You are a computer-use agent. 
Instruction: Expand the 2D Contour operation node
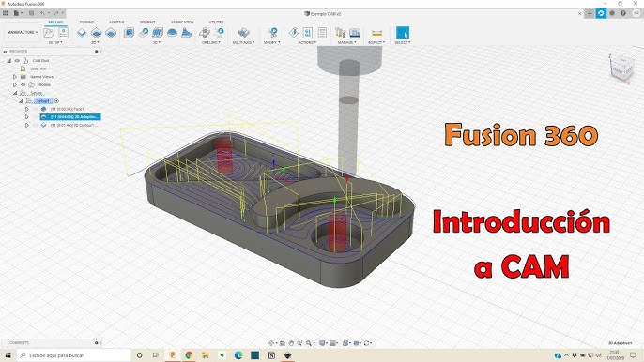(x=27, y=125)
